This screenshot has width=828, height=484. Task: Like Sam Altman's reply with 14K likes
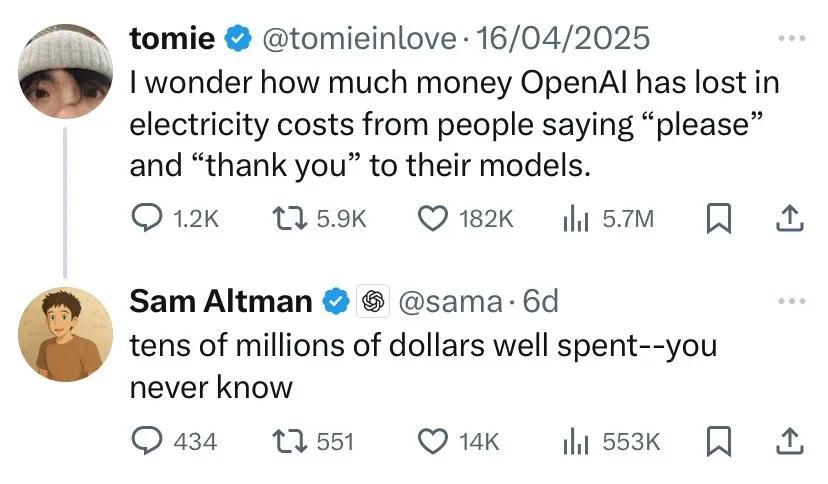[434, 440]
